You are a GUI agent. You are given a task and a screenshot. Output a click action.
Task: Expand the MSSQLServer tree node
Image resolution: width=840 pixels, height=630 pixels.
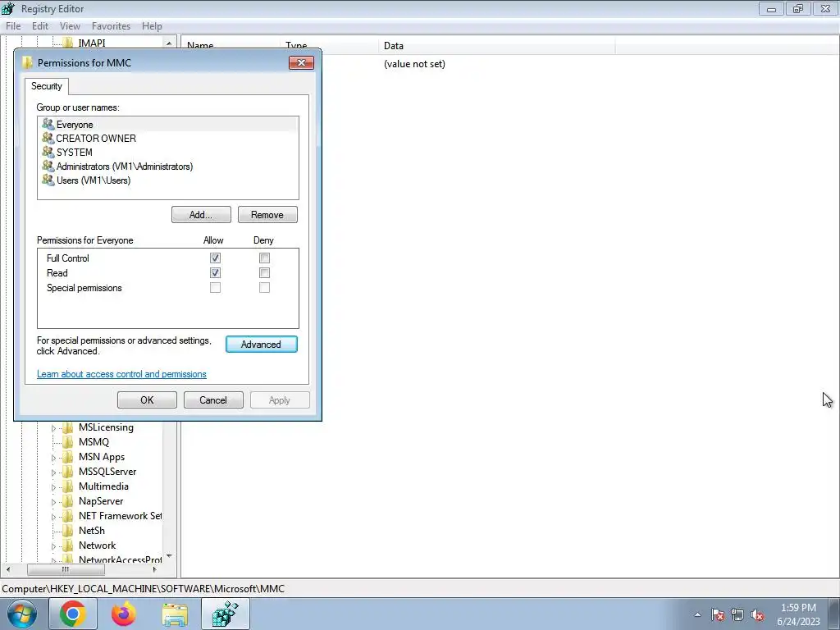(x=53, y=472)
